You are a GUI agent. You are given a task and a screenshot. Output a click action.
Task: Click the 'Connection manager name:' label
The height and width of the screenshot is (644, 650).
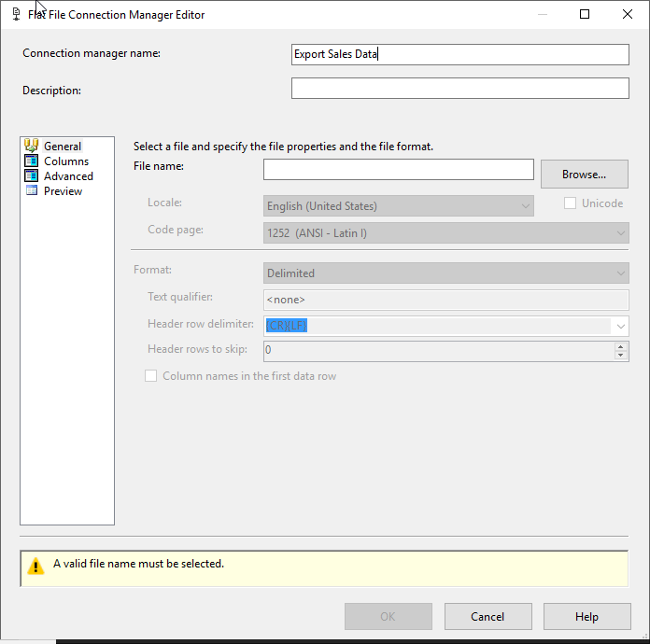pyautogui.click(x=92, y=53)
